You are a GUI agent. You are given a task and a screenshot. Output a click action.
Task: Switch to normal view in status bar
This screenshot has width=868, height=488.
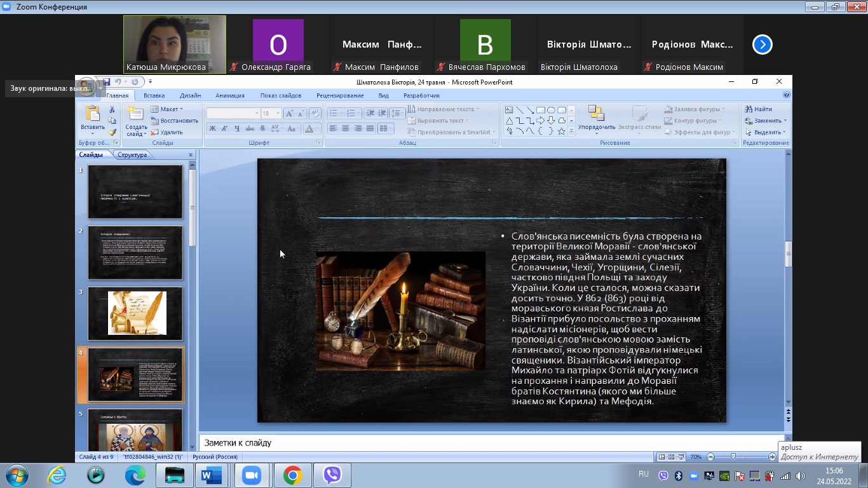662,457
